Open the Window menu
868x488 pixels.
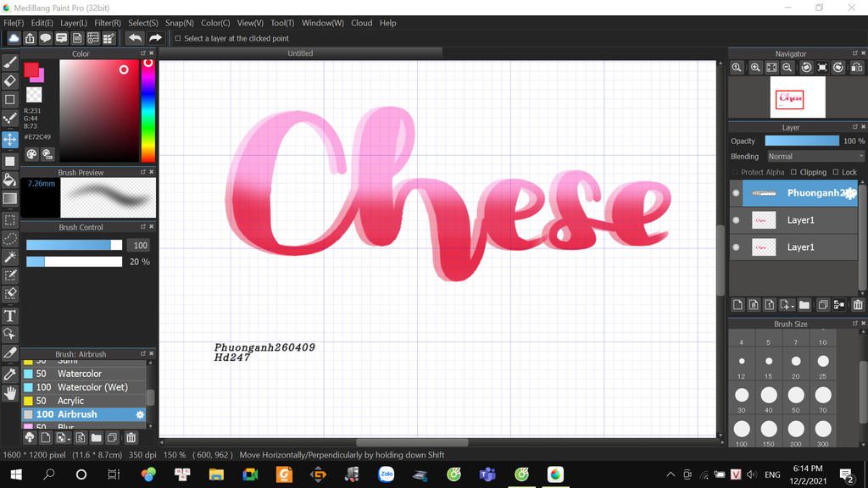323,23
